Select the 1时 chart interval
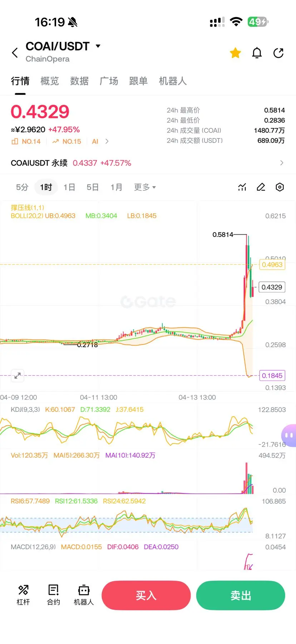296x644 pixels. (46, 187)
